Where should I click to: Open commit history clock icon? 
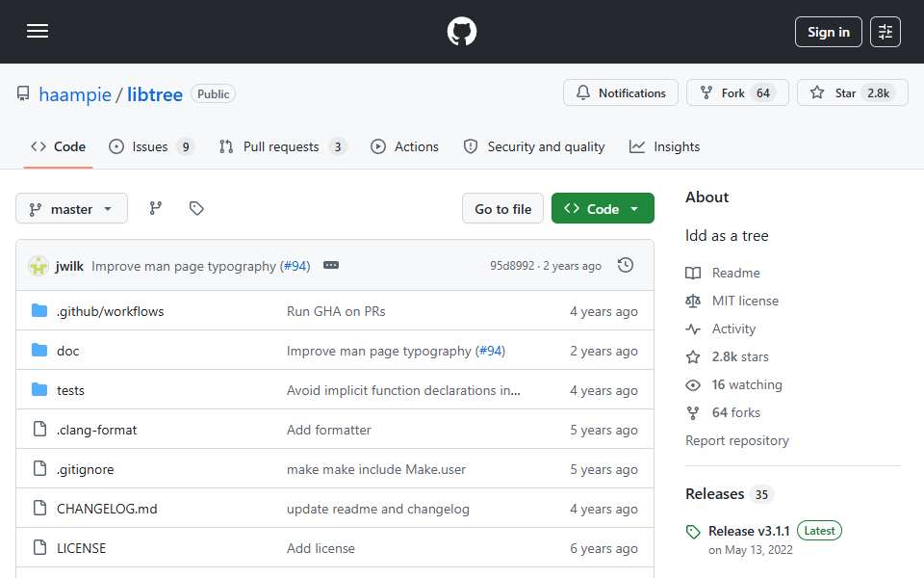626,266
